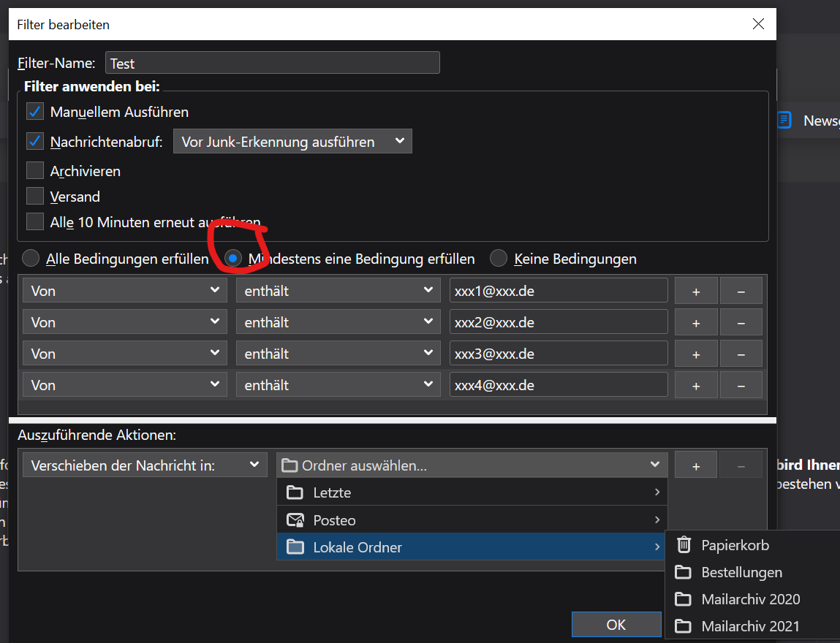The image size is (840, 643).
Task: Click the folder icon beside Letzte
Action: coord(295,492)
